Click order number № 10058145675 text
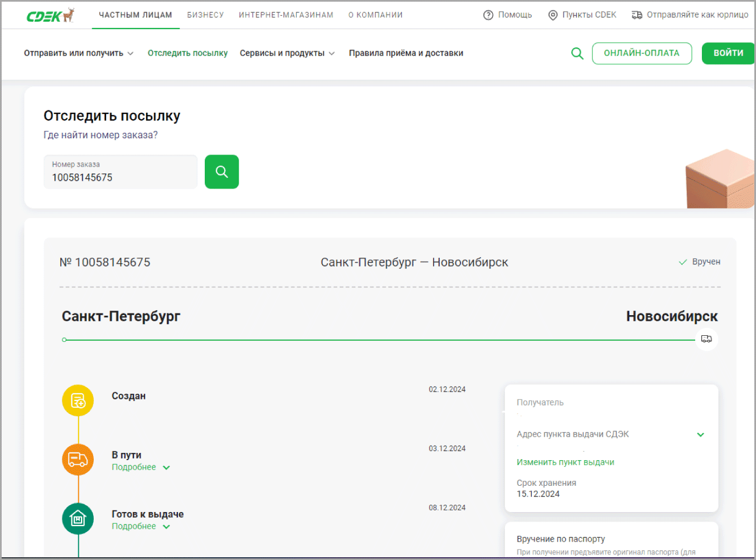 coord(105,262)
